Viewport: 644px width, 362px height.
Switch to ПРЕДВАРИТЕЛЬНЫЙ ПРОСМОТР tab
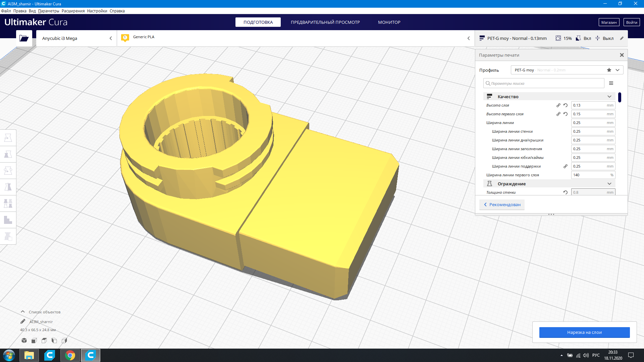pyautogui.click(x=325, y=22)
